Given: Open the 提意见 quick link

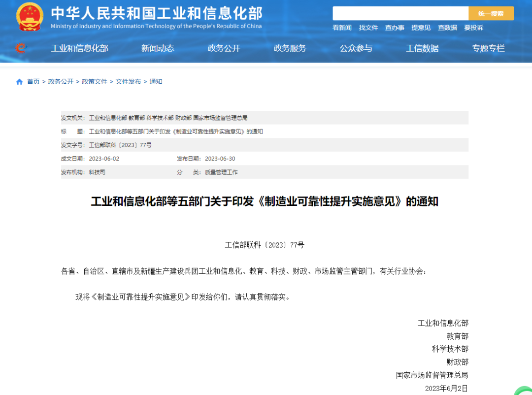Looking at the screenshot, I should coord(421,28).
